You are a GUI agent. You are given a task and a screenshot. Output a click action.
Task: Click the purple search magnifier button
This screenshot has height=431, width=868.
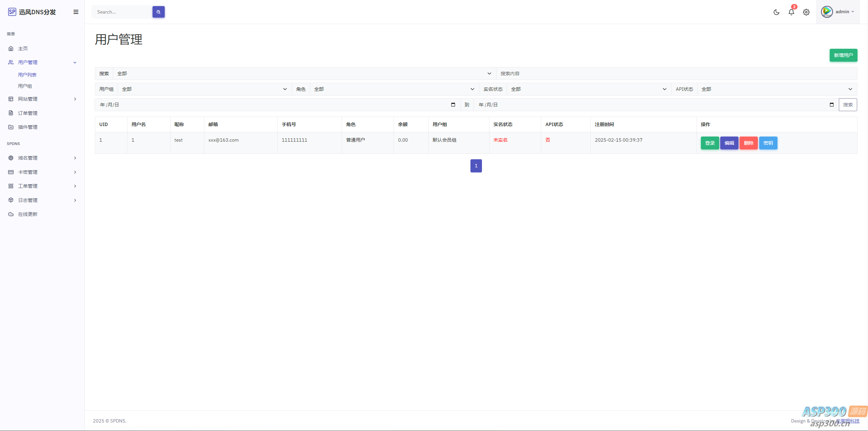click(158, 12)
